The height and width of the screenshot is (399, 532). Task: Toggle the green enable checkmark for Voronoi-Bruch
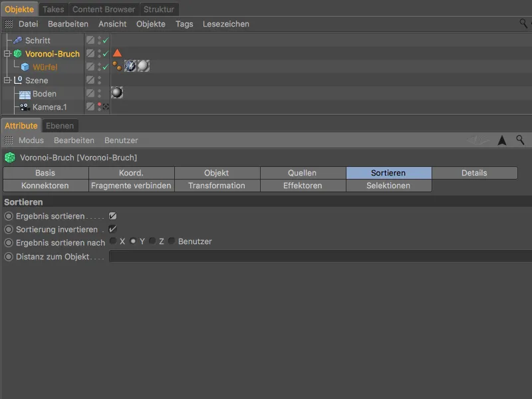point(106,54)
